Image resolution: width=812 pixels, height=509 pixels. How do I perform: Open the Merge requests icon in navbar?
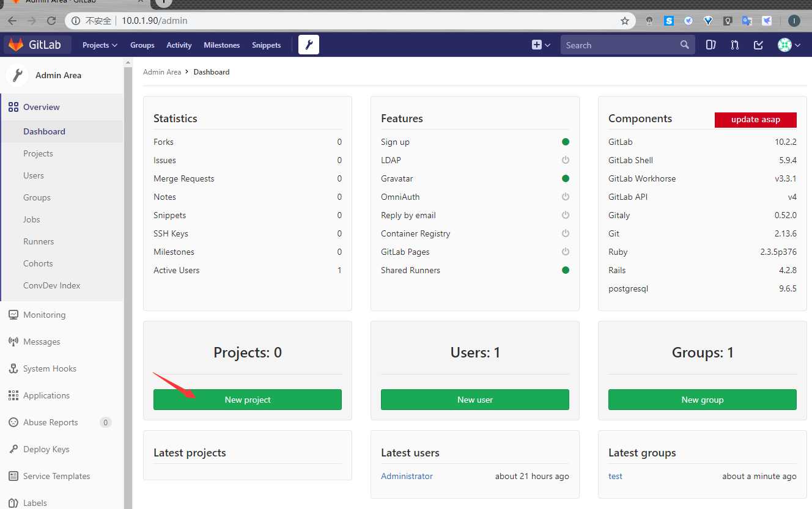pyautogui.click(x=734, y=45)
